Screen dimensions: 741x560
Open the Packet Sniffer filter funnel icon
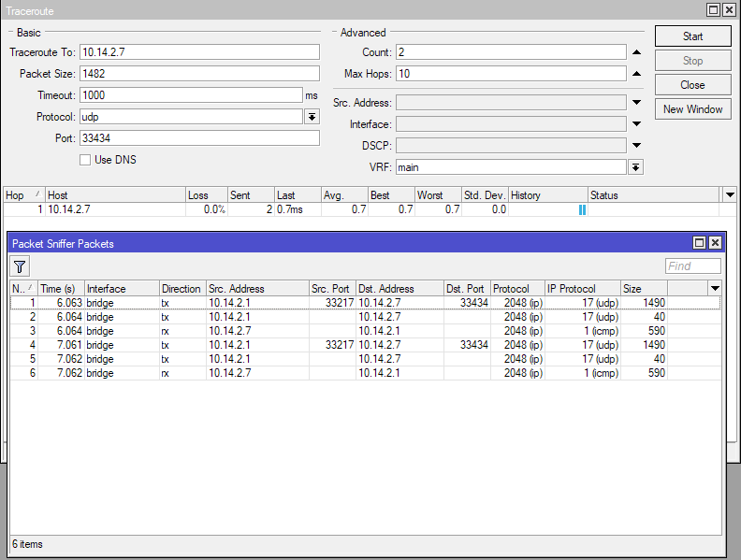click(20, 266)
